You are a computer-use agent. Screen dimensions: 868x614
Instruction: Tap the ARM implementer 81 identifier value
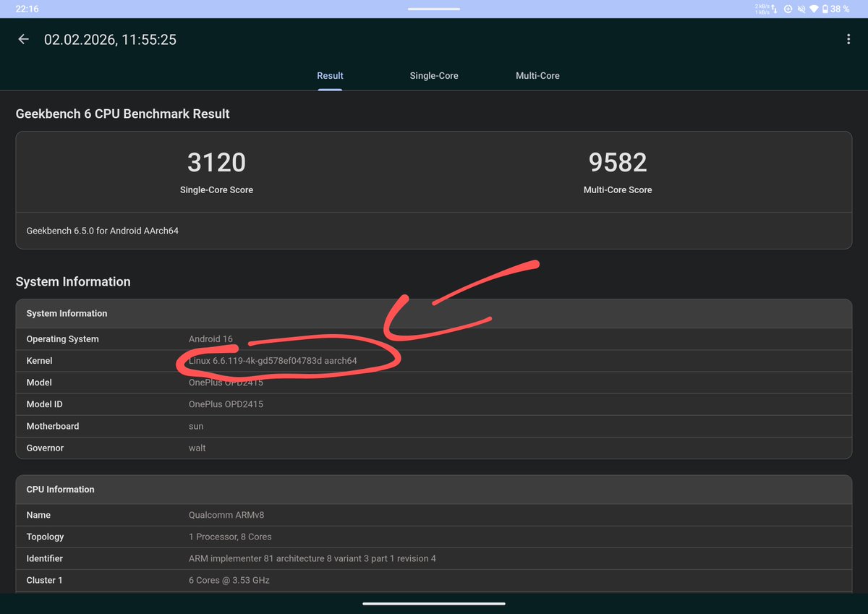pos(312,558)
